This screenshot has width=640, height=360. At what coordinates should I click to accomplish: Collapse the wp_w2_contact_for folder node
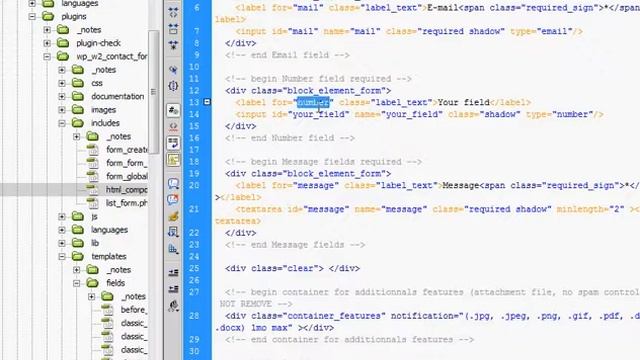pyautogui.click(x=47, y=56)
